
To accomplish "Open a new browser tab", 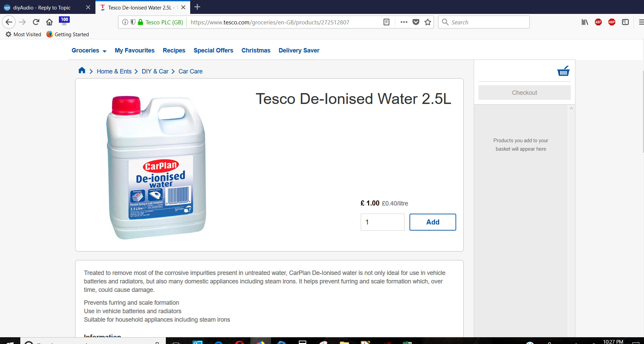I will 197,7.
